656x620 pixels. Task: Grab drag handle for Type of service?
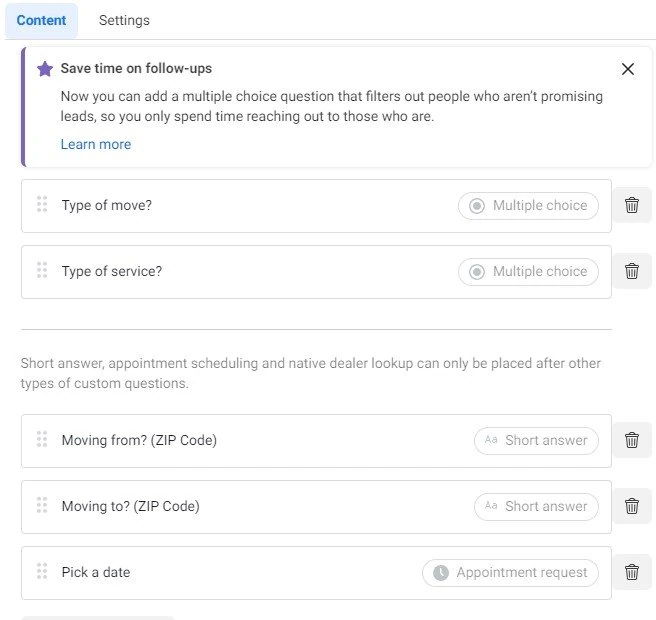(42, 270)
